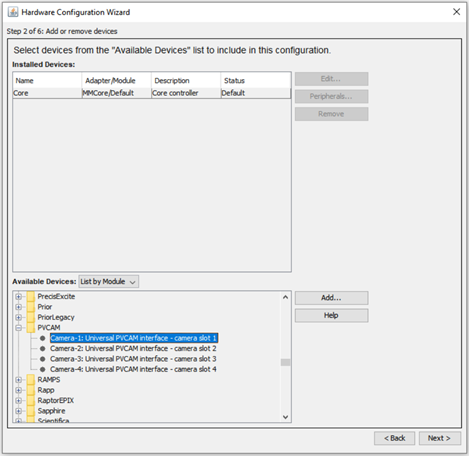Expand the Rapp module node
Screen dimensions: 469x456
19,390
